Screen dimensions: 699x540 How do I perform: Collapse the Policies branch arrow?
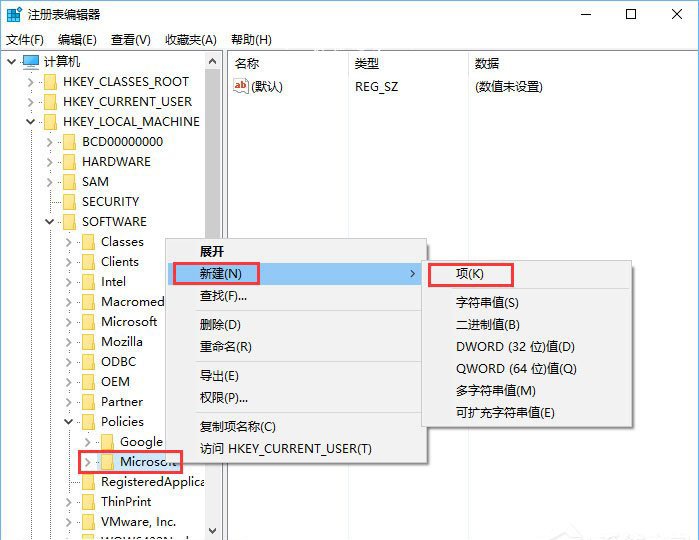point(69,422)
